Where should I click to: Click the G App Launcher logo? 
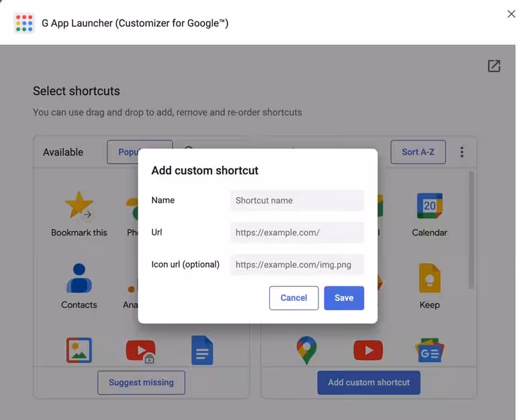click(x=24, y=23)
